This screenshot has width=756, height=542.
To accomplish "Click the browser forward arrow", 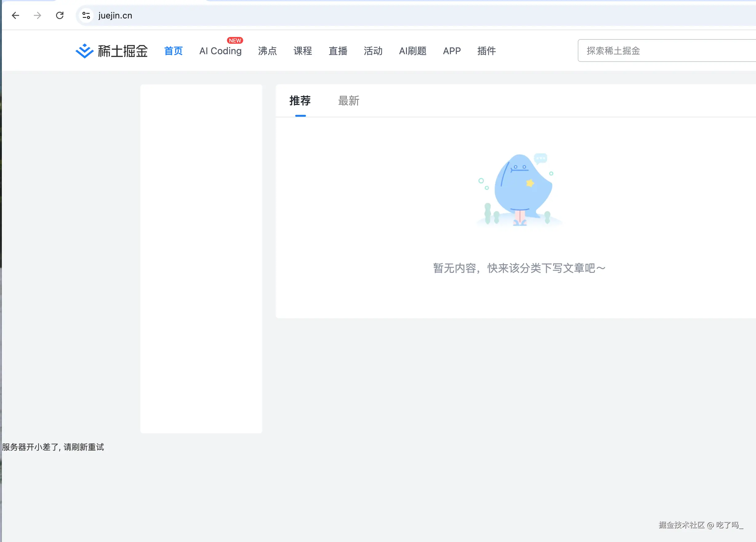I will [37, 15].
